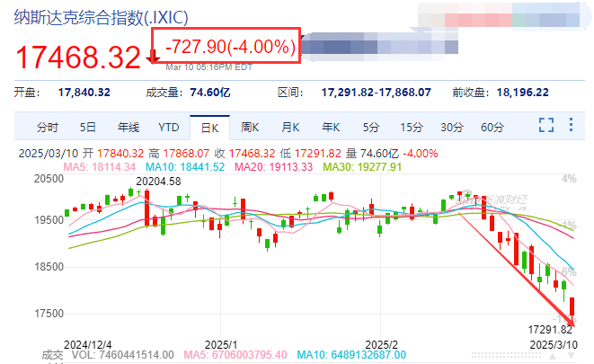594x364 pixels.
Task: Click the 2025/1 date axis label
Action: [x=221, y=345]
